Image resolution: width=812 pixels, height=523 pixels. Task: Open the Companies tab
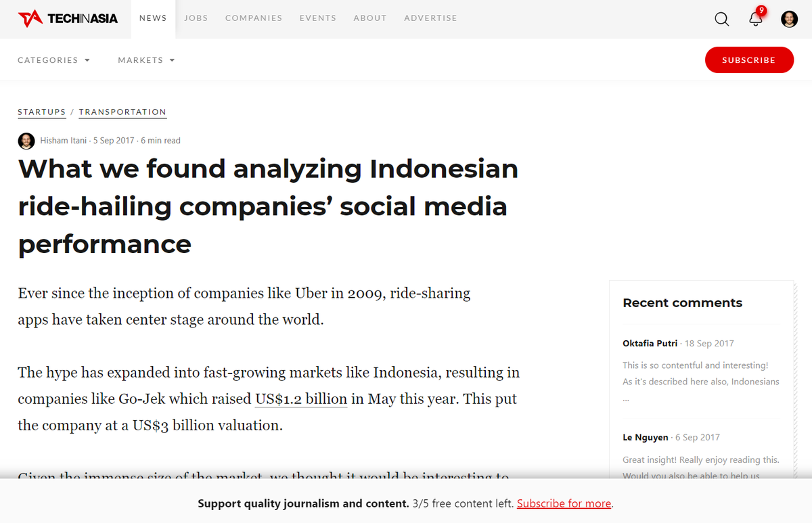coord(254,18)
